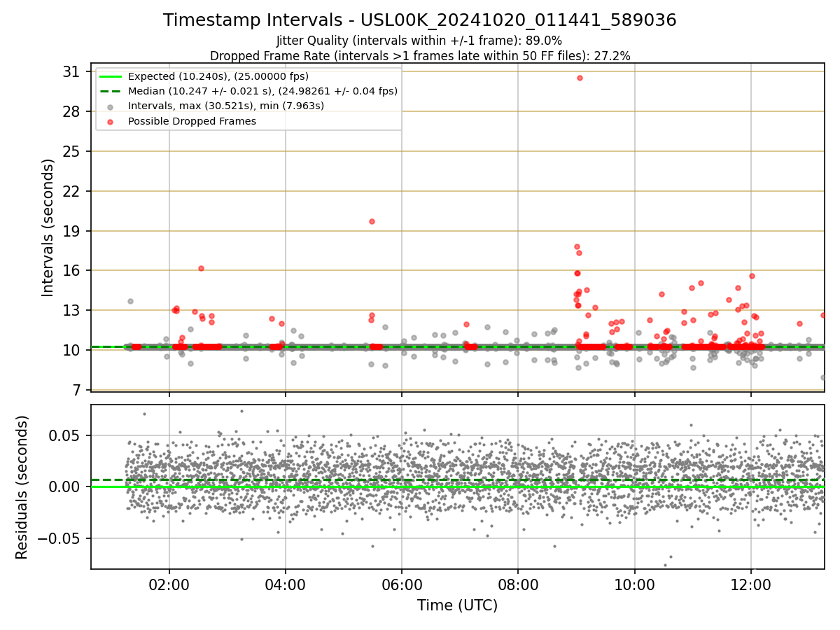Click the y-axis tick label '13'
The width and height of the screenshot is (840, 630).
click(x=72, y=310)
